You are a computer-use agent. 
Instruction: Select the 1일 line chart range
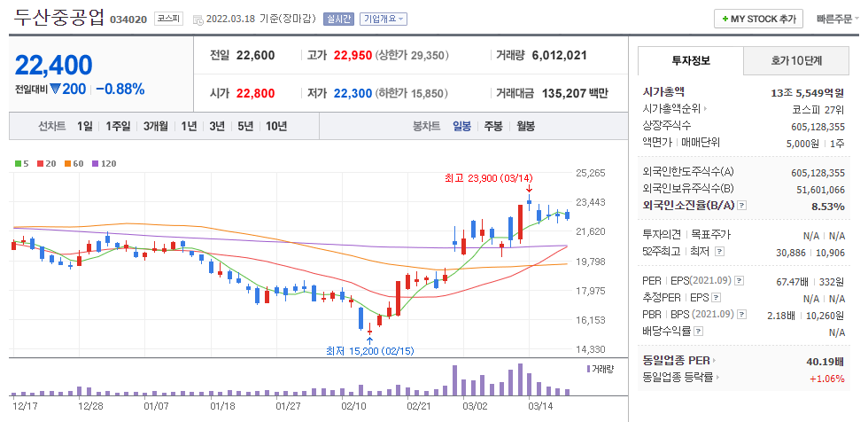(x=85, y=126)
